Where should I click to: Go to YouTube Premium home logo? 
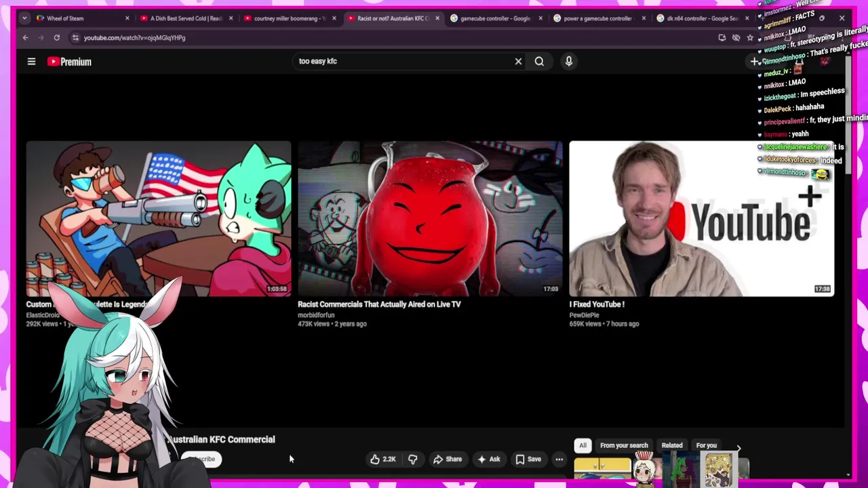tap(69, 62)
